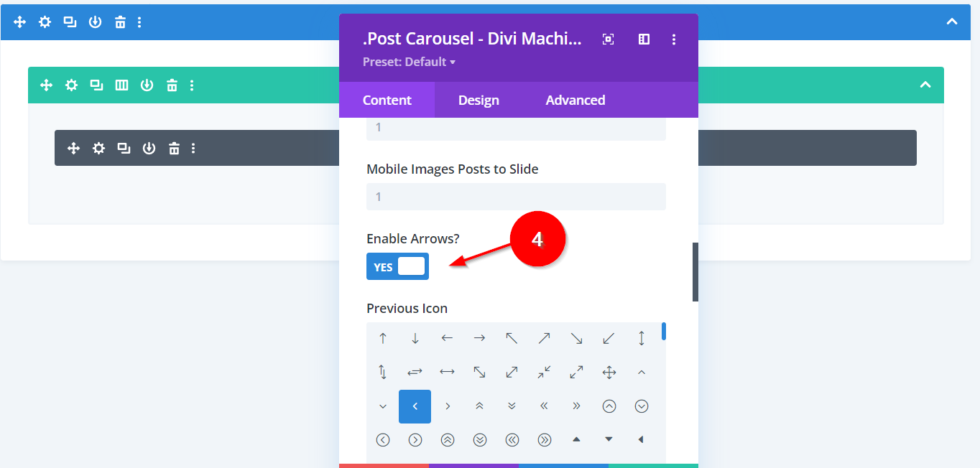Click the Mobile Images Posts to Slide field

[x=516, y=197]
